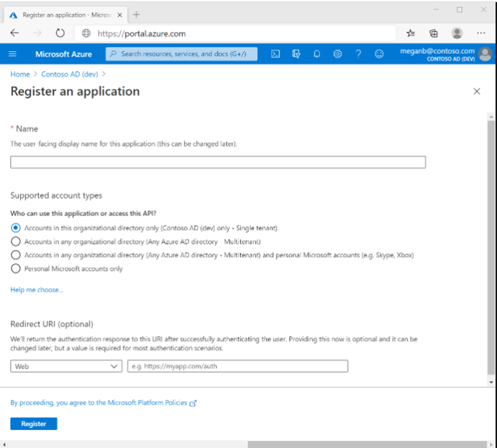Select Any Azure AD directory Multitenant only
Viewport: 497px width, 448px height.
point(16,241)
